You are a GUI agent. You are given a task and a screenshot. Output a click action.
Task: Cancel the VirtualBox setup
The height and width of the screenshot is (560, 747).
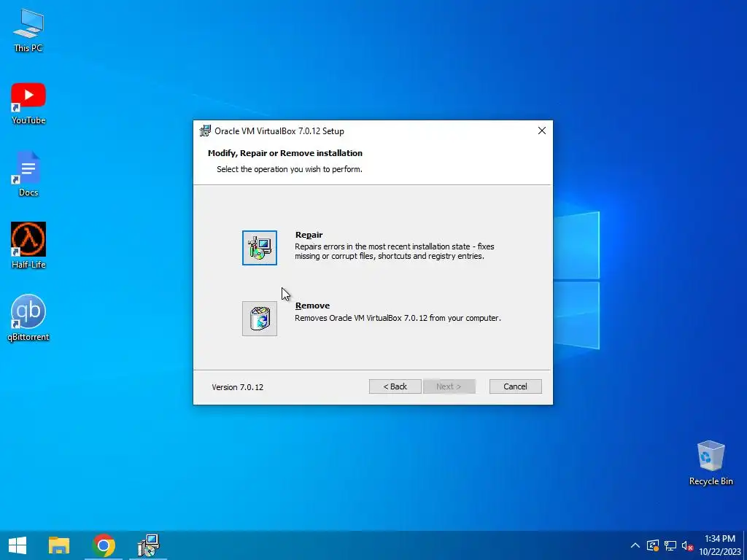[x=516, y=386]
